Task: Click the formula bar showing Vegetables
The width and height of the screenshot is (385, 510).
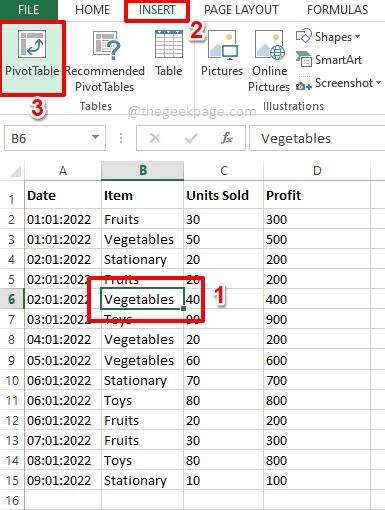Action: click(x=317, y=138)
